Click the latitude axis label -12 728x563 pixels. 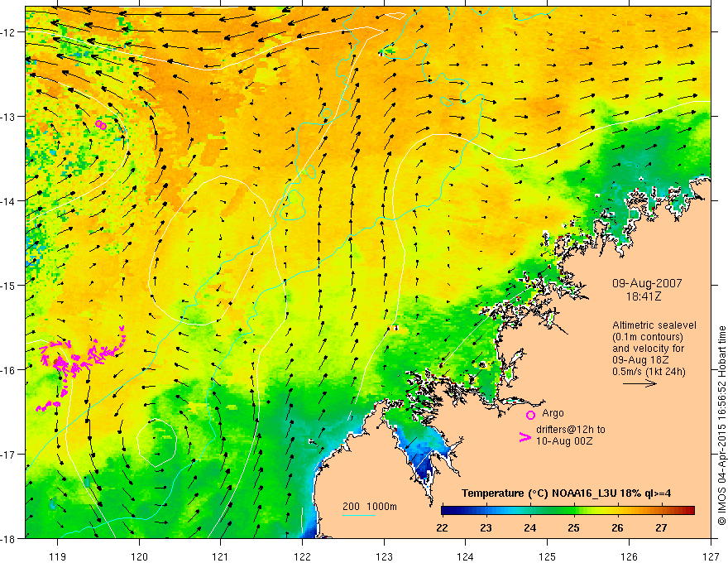coord(8,32)
